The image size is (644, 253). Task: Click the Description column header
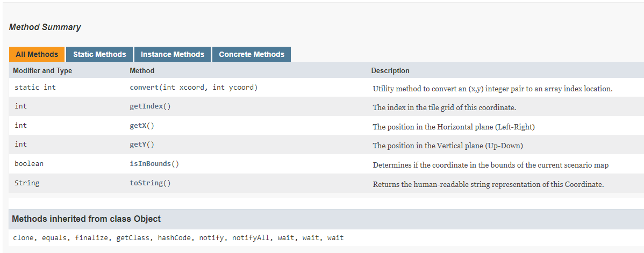pos(390,70)
